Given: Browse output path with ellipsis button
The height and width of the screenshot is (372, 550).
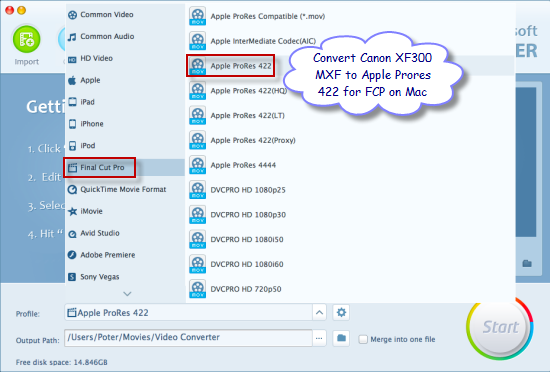Looking at the screenshot, I should tap(319, 338).
